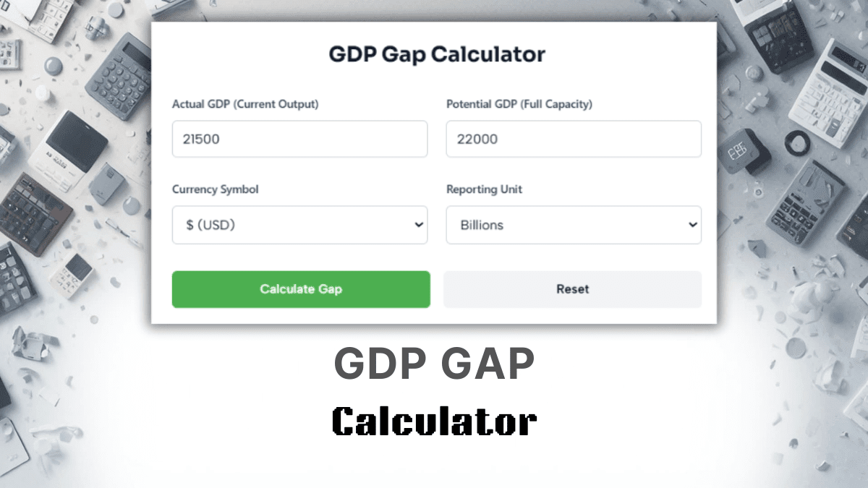
Task: Click inside the Potential GDP input field
Action: [573, 139]
